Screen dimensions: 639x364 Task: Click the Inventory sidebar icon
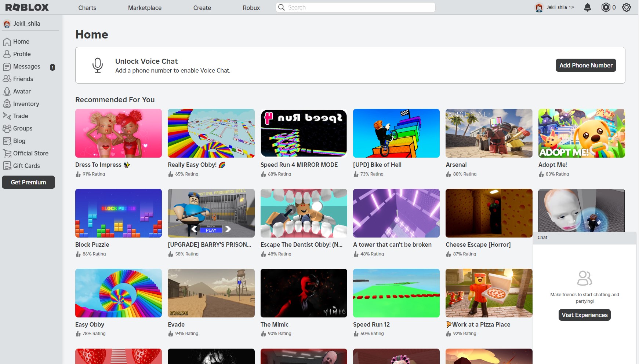7,104
